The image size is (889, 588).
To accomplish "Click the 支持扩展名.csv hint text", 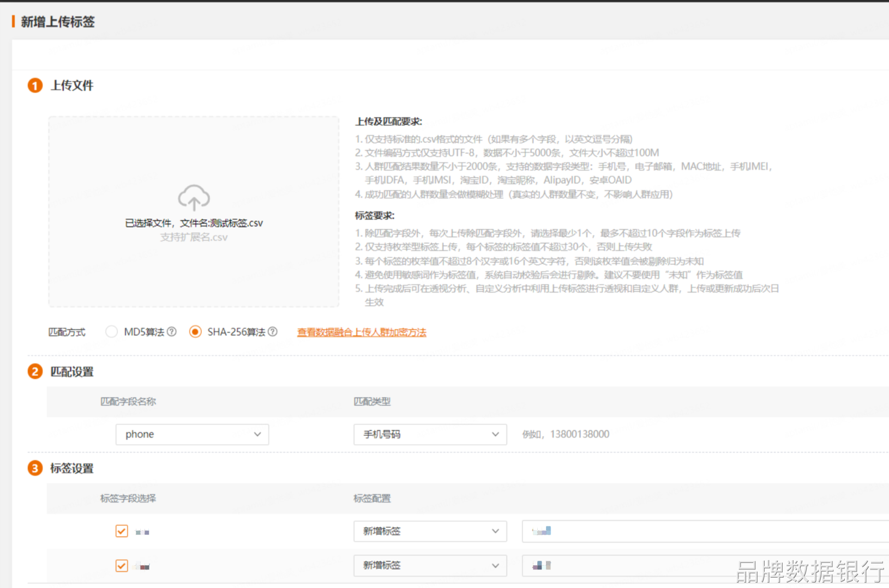I will [194, 237].
